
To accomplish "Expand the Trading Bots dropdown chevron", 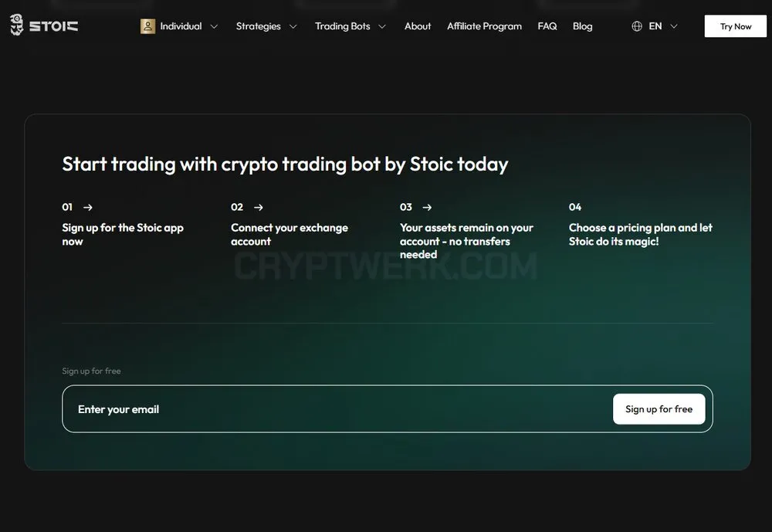I will (x=382, y=26).
